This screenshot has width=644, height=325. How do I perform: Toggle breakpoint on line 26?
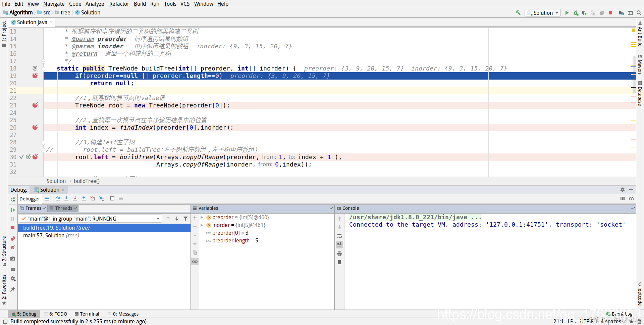pos(35,128)
